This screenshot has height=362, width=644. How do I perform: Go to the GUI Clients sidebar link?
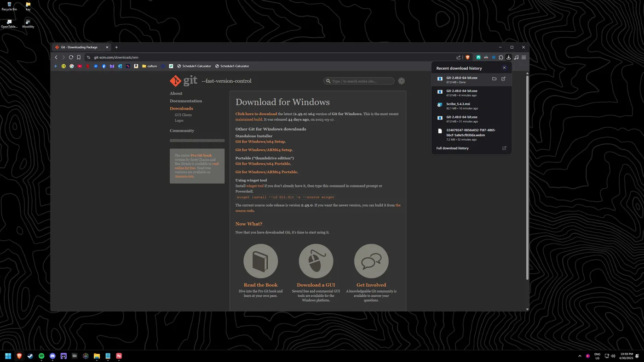183,115
